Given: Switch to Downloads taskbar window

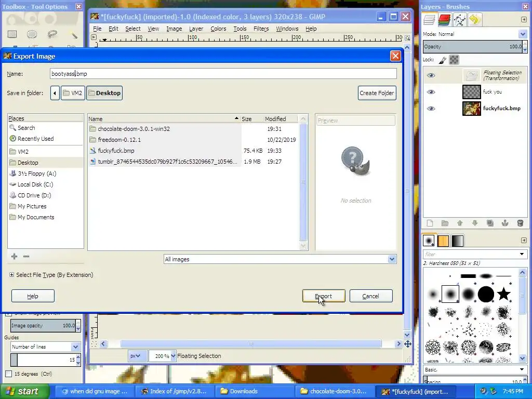Looking at the screenshot, I should click(x=255, y=391).
